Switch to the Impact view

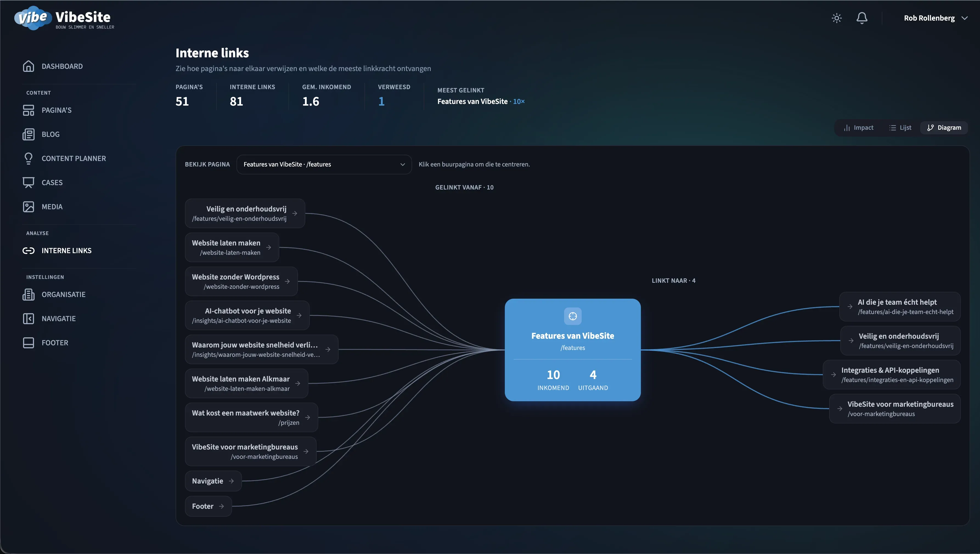[x=858, y=128]
